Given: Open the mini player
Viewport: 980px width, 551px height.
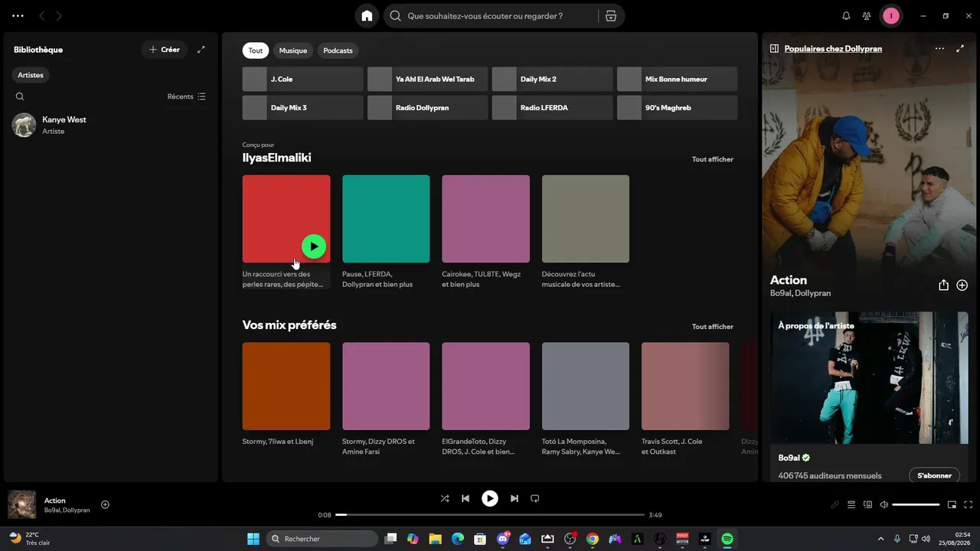Looking at the screenshot, I should coord(952,504).
